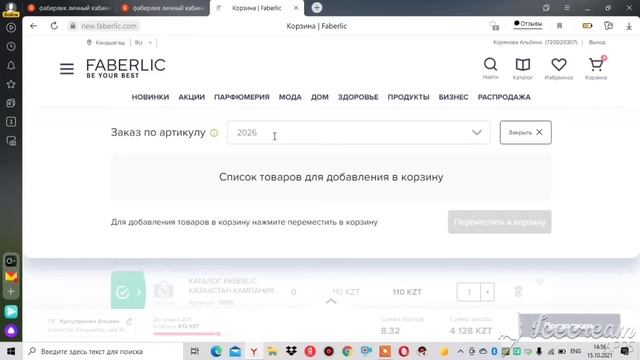This screenshot has height=360, width=640.
Task: Toggle the green checkmark on cart item
Action: [x=123, y=292]
